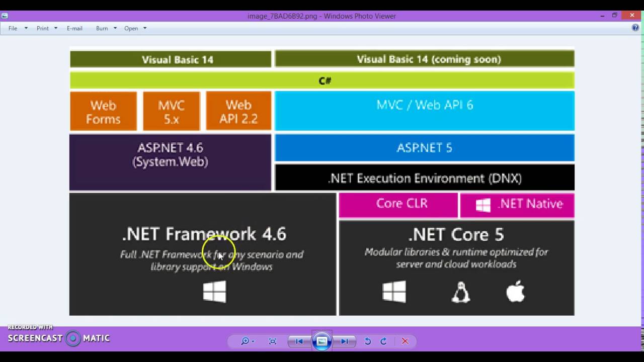Click the Windows logo under .NET Core 5
Image resolution: width=644 pixels, height=362 pixels.
pos(394,292)
